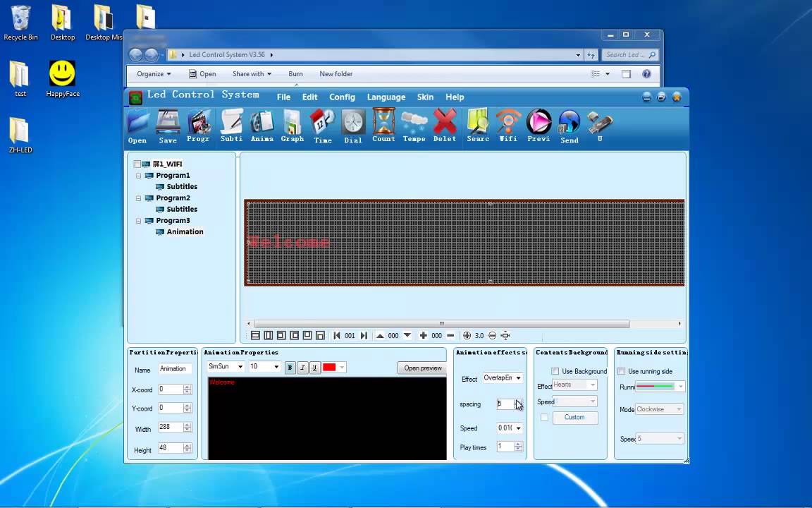Click the vertical split layout icon

tap(269, 335)
